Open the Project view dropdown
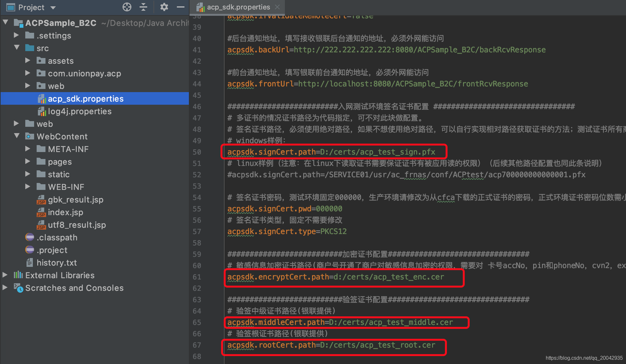This screenshot has height=364, width=626. click(53, 8)
